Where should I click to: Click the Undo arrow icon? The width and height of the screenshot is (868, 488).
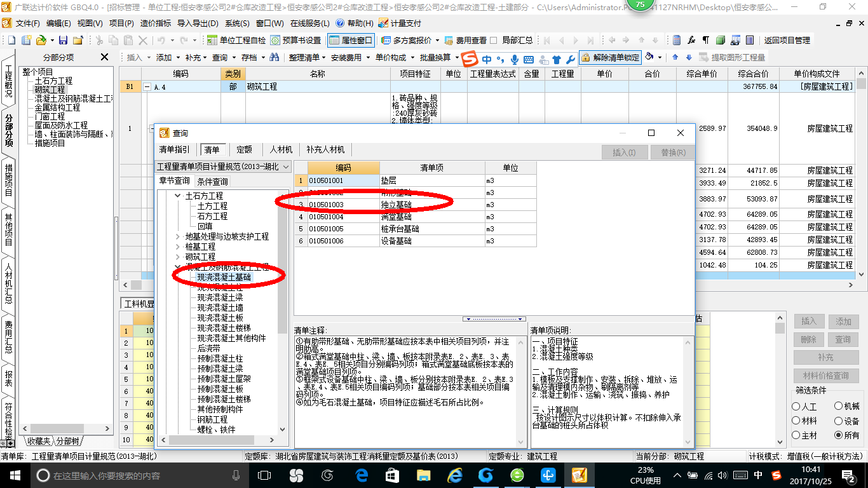[161, 40]
